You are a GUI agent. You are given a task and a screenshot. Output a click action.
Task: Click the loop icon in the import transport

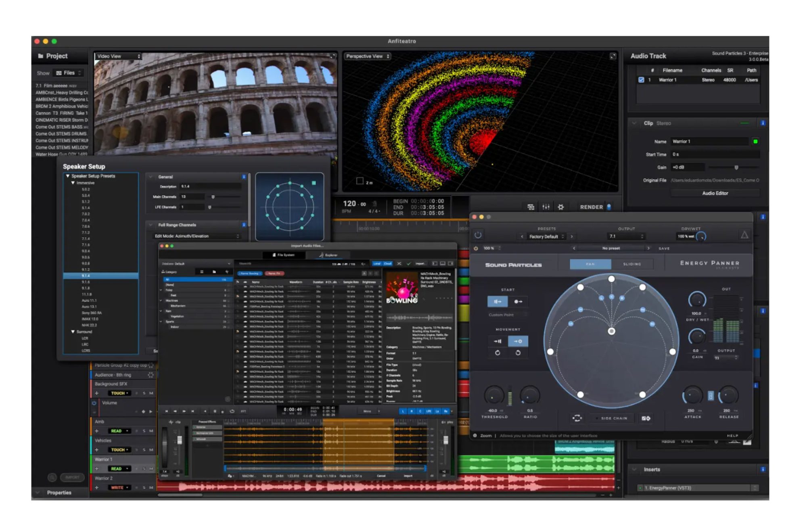(232, 411)
